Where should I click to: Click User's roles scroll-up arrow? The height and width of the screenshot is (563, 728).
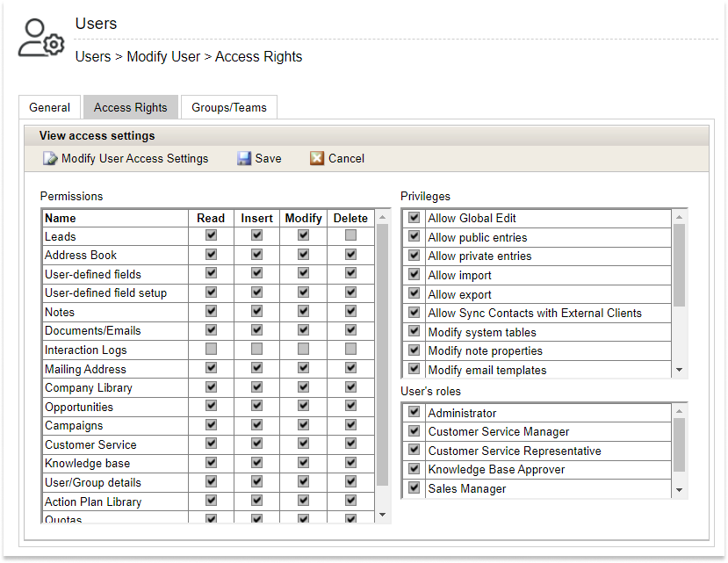[x=679, y=411]
